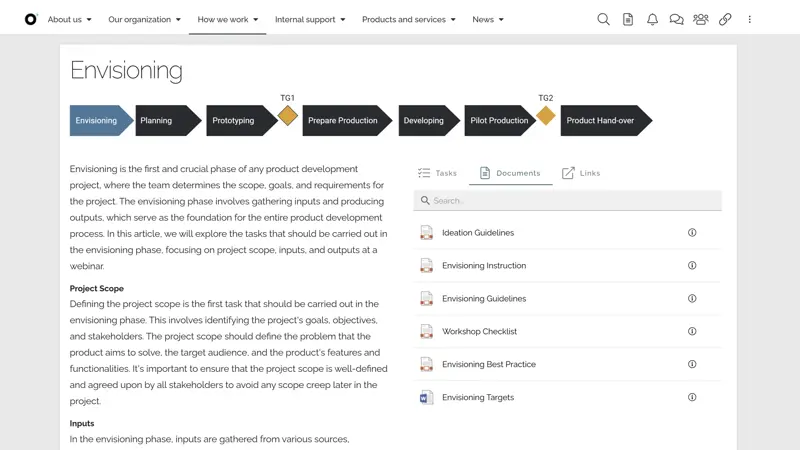Expand the News menu
The image size is (800, 450).
488,19
